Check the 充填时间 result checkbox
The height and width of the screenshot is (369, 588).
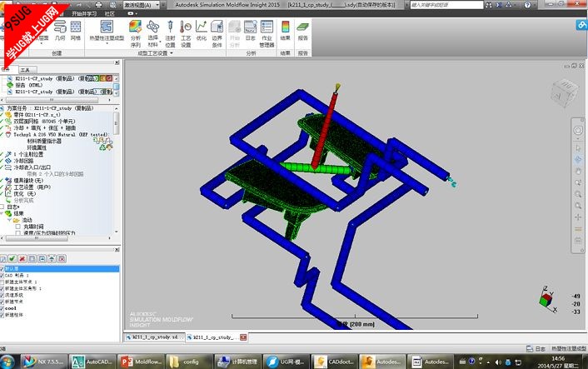tap(17, 227)
